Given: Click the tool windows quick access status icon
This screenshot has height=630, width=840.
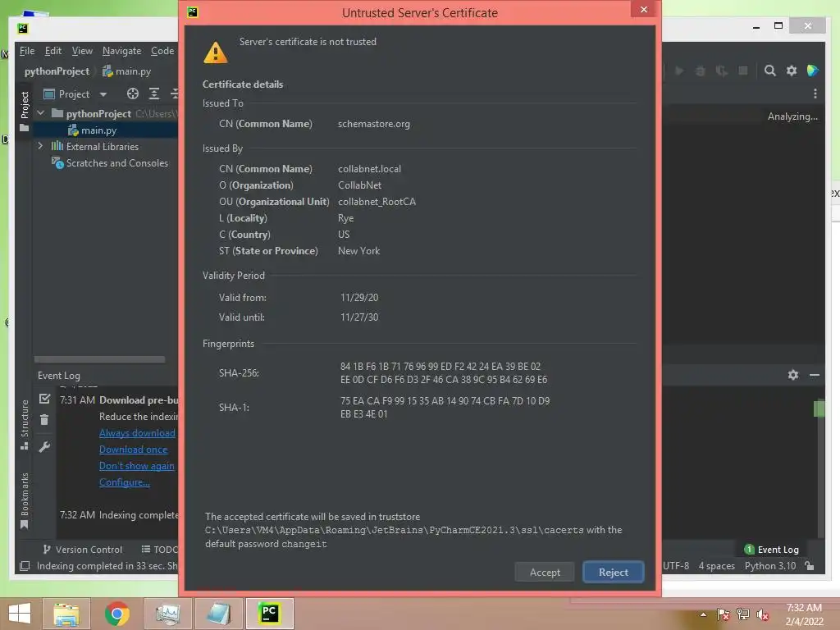Looking at the screenshot, I should (25, 566).
